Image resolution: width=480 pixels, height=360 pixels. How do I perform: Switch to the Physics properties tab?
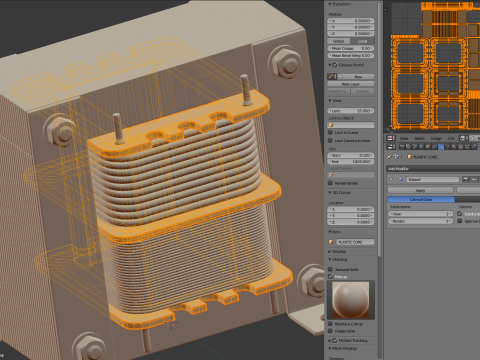click(474, 146)
